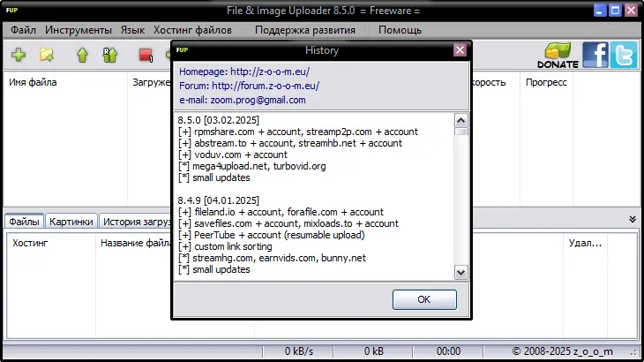Screen dimensions: 644x362
Task: Click fileland.io + account line
Action: click(281, 212)
